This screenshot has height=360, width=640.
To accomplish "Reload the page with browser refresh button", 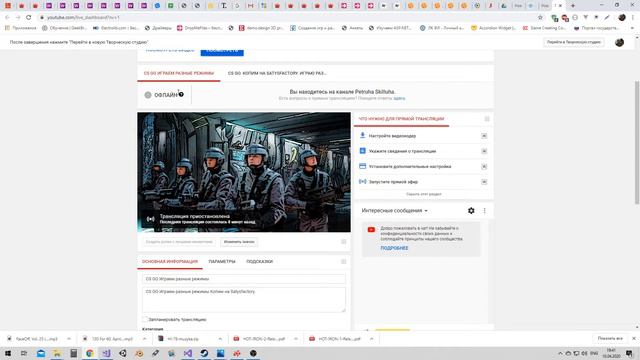I will [29, 18].
